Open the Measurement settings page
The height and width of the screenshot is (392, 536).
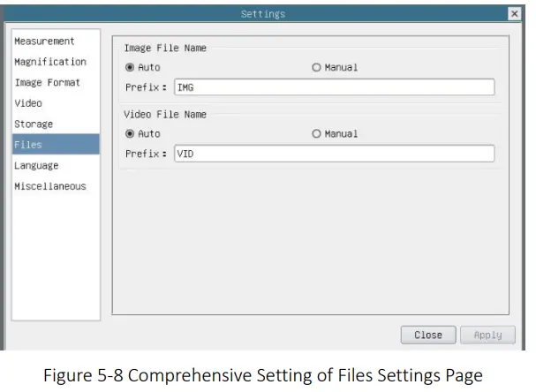(x=44, y=41)
